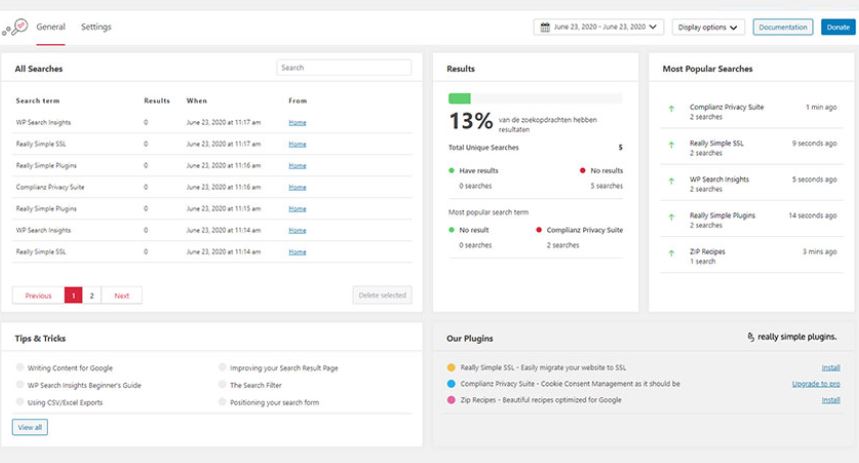Click the WP Search Insights logo icon
Screen dimensions: 859x463
click(15, 27)
